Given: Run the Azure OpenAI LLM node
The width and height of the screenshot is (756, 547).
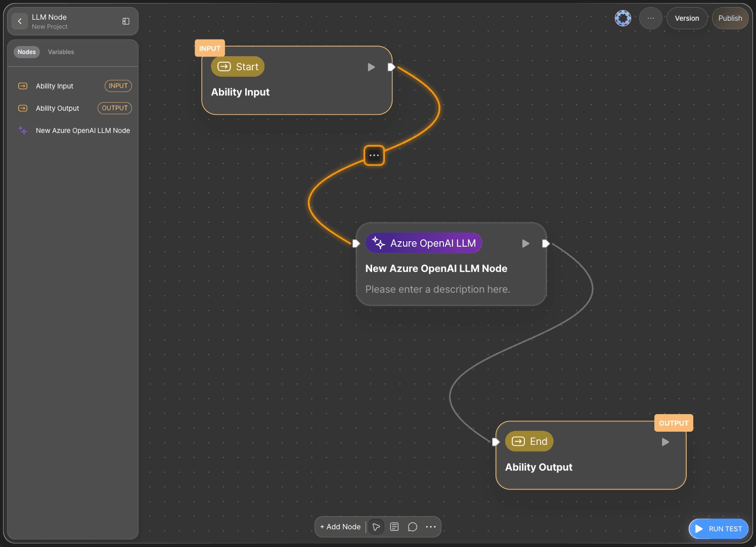Looking at the screenshot, I should click(526, 244).
